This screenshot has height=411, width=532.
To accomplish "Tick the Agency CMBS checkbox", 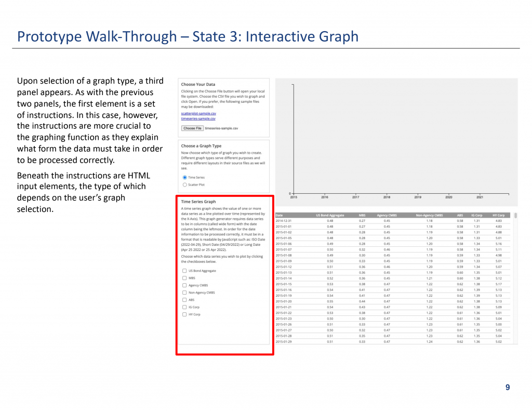I will [x=184, y=285].
